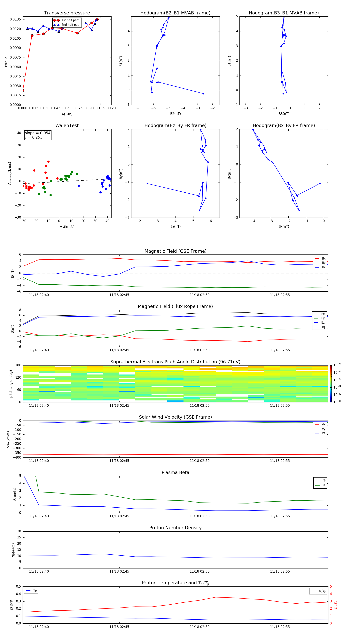This screenshot has height=644, width=351.
Task: Select the Te/Tp legend entry
Action: pyautogui.click(x=318, y=591)
